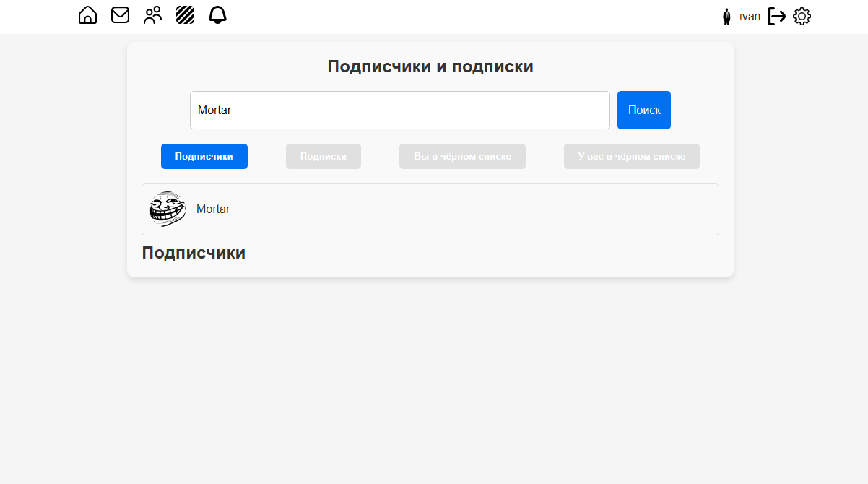Click the Поиск search button
Image resolution: width=868 pixels, height=484 pixels.
coord(644,110)
